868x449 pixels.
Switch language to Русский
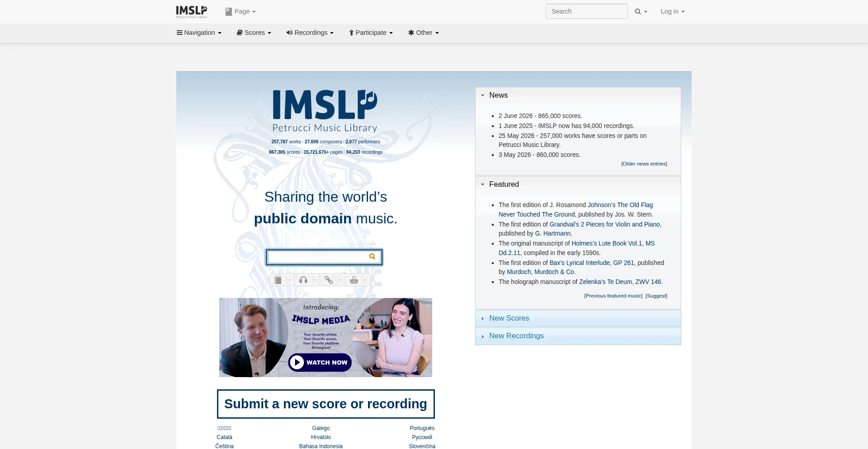(x=422, y=437)
